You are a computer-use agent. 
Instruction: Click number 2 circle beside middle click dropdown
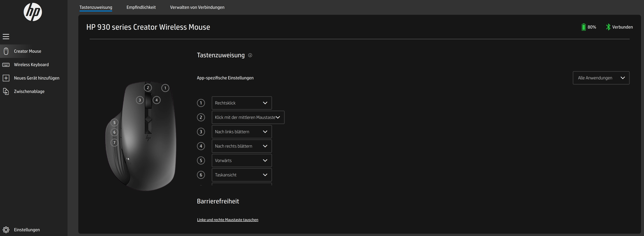[201, 117]
